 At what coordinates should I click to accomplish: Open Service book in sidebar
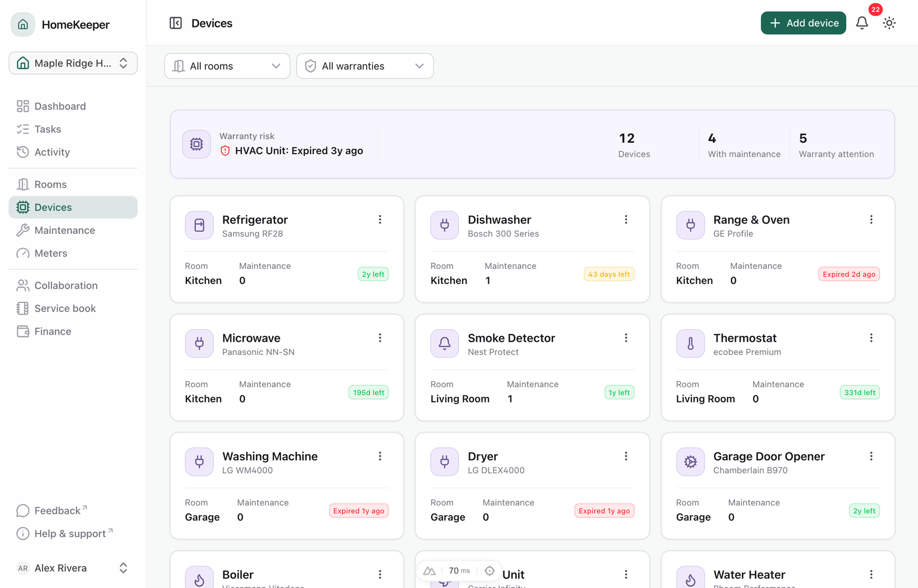(x=73, y=308)
